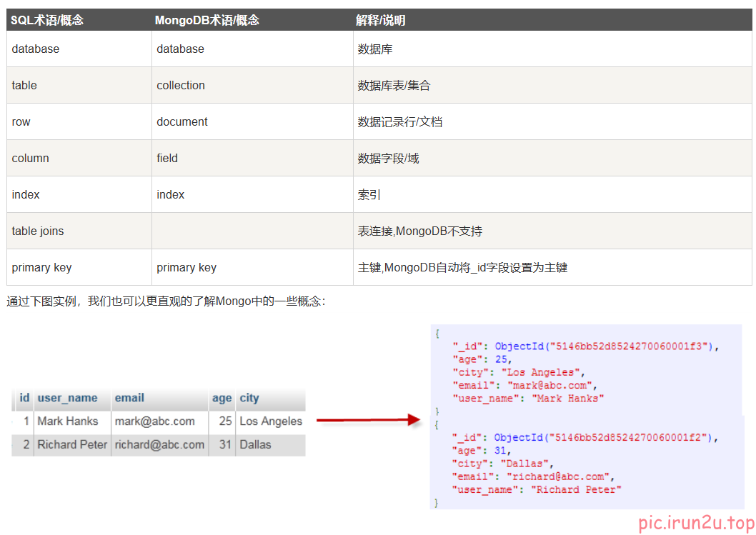Click the "数据库表/集合" explanation cell

(394, 86)
